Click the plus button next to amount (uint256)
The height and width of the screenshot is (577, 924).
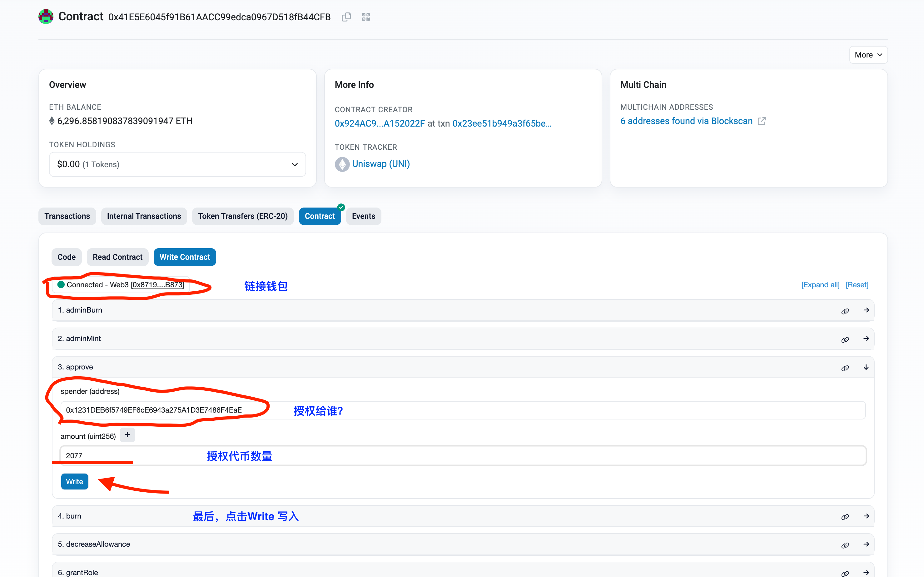[x=127, y=435]
